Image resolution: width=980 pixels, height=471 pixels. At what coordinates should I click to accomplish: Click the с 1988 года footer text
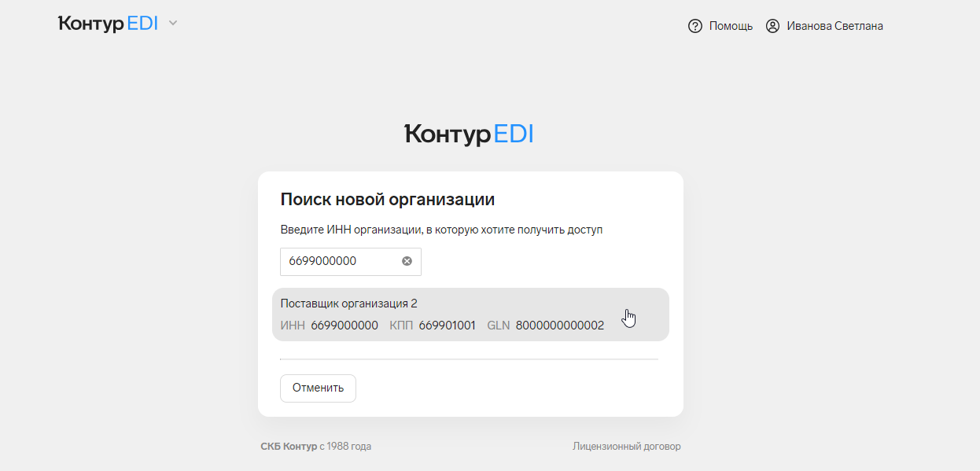tap(345, 447)
